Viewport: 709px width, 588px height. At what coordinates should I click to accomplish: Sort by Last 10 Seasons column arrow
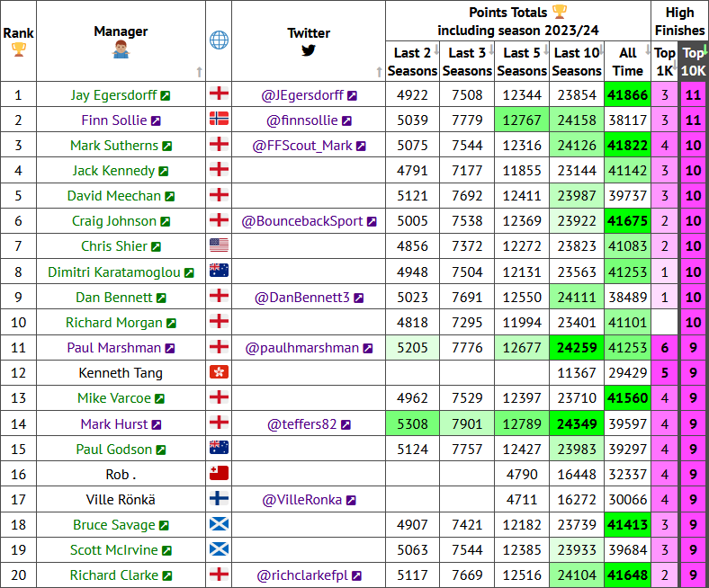click(x=602, y=49)
